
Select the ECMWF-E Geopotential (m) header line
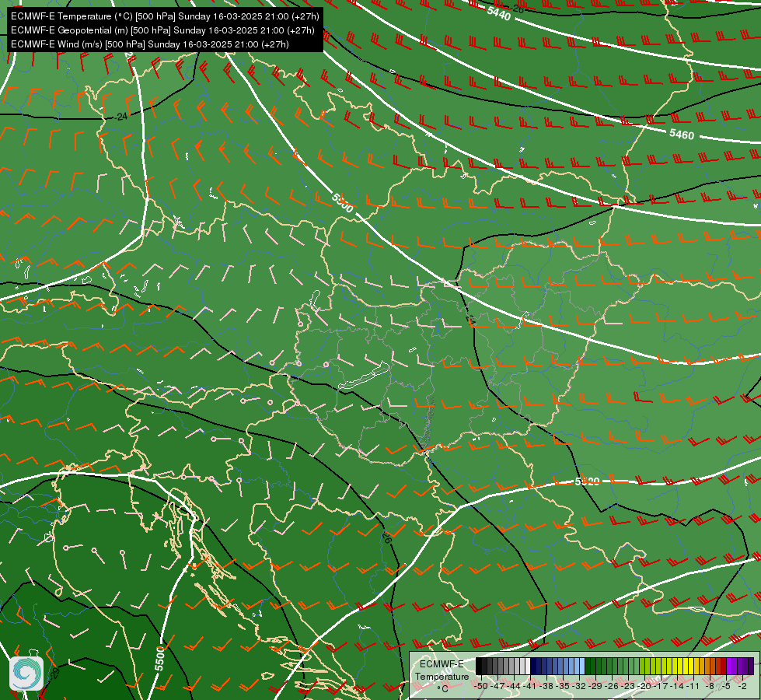click(162, 30)
